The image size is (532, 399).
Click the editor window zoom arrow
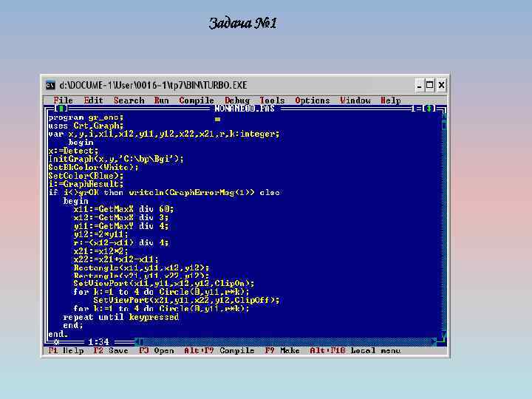(429, 109)
